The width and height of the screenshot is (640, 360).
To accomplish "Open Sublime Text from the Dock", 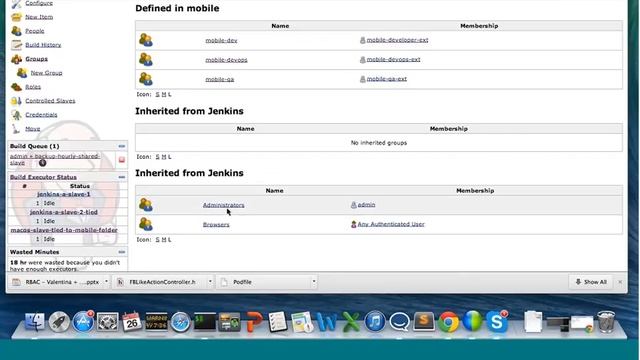I will pyautogui.click(x=424, y=322).
